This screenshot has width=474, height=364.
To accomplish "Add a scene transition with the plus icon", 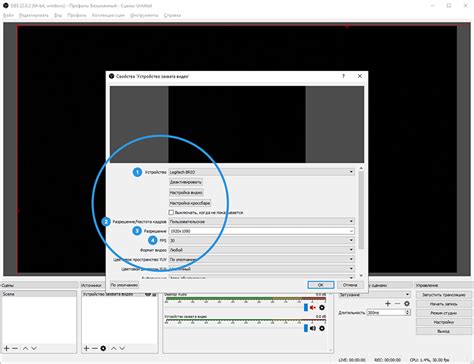I will pos(388,303).
